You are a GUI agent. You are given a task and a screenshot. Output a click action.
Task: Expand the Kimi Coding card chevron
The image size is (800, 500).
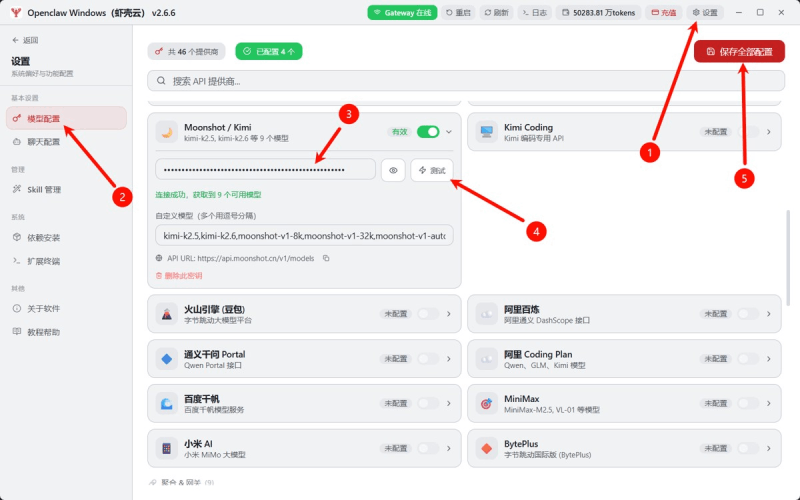(769, 132)
